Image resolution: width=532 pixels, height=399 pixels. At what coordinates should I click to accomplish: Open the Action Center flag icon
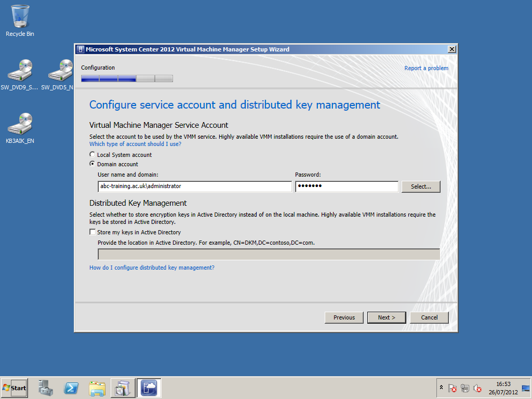click(453, 388)
